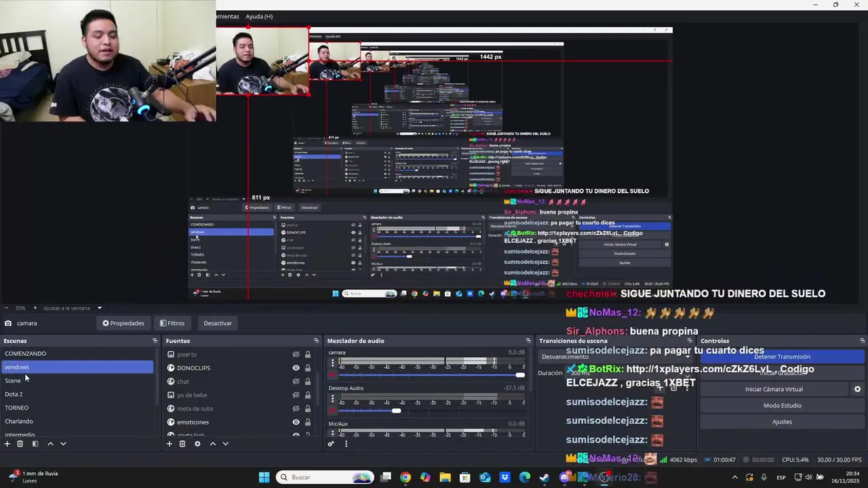The image size is (868, 488).
Task: Open the weather widget 1 mm de lluvia
Action: coord(33,477)
